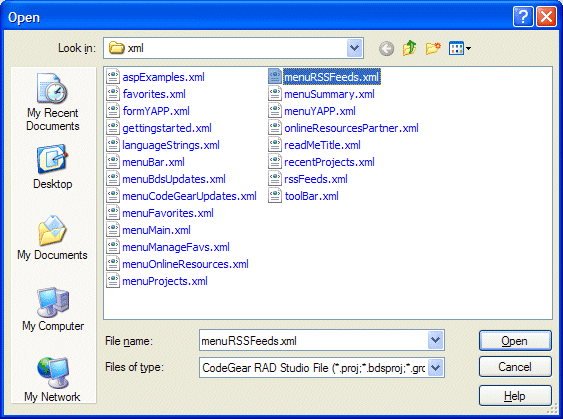Click the Open button

click(515, 340)
